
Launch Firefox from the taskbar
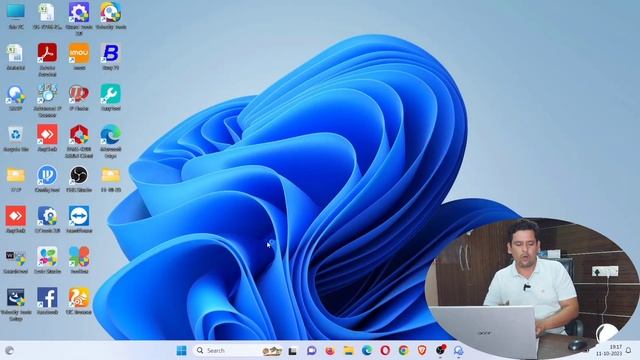[x=330, y=351]
